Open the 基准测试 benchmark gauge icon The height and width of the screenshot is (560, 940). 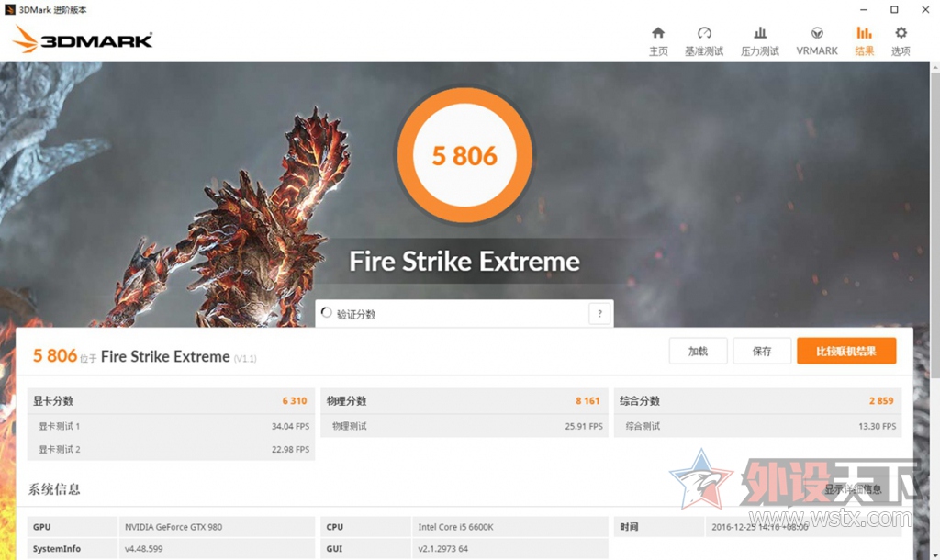tap(704, 33)
